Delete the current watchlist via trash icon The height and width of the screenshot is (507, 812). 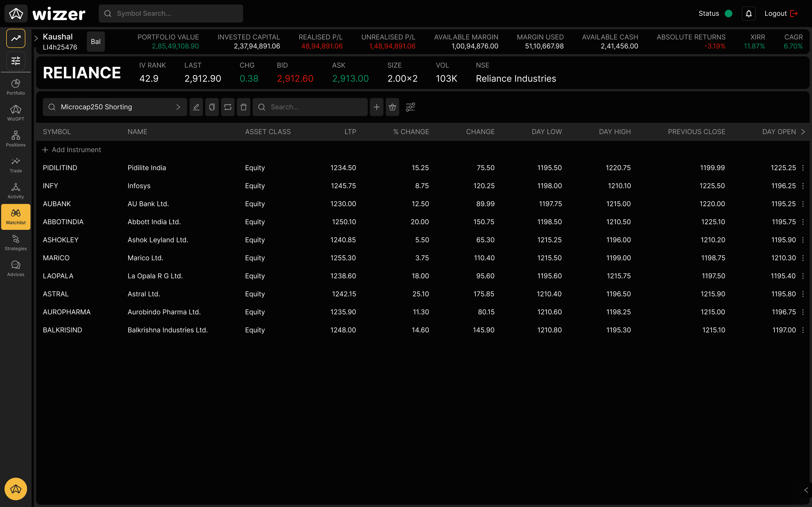pos(244,107)
